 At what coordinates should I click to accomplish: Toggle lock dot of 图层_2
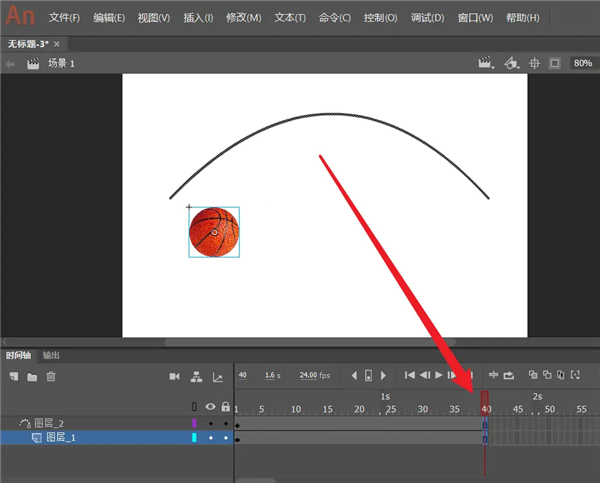tap(225, 424)
